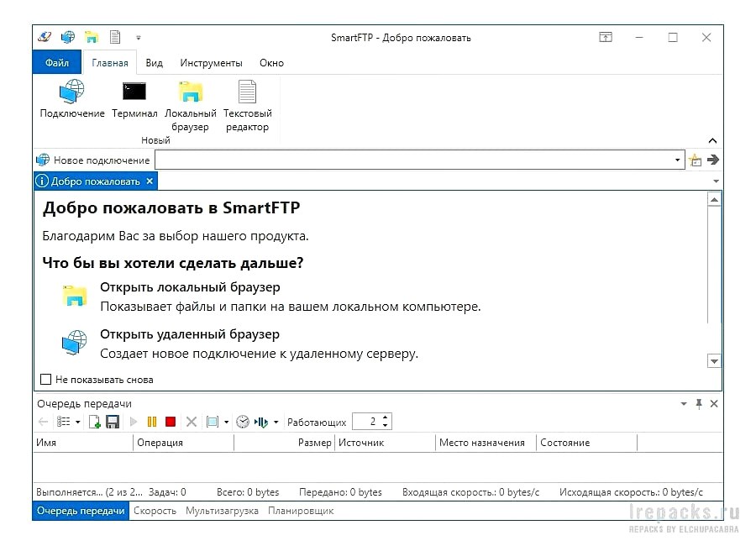The height and width of the screenshot is (546, 756).
Task: Click the SmartFTP app icon in title bar
Action: tap(45, 37)
